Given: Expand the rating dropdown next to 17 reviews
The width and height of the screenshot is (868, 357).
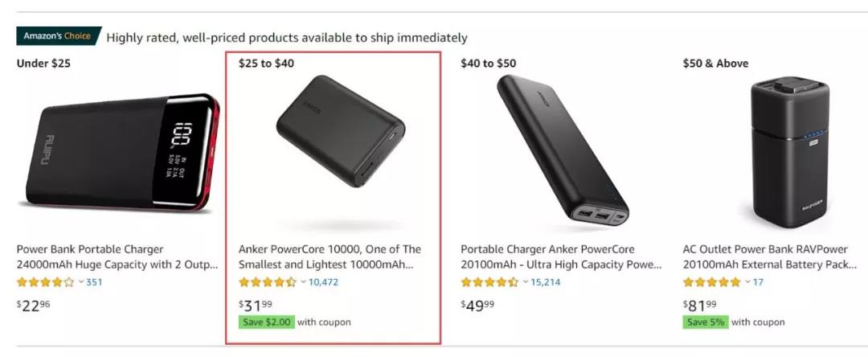Looking at the screenshot, I should pos(747,282).
